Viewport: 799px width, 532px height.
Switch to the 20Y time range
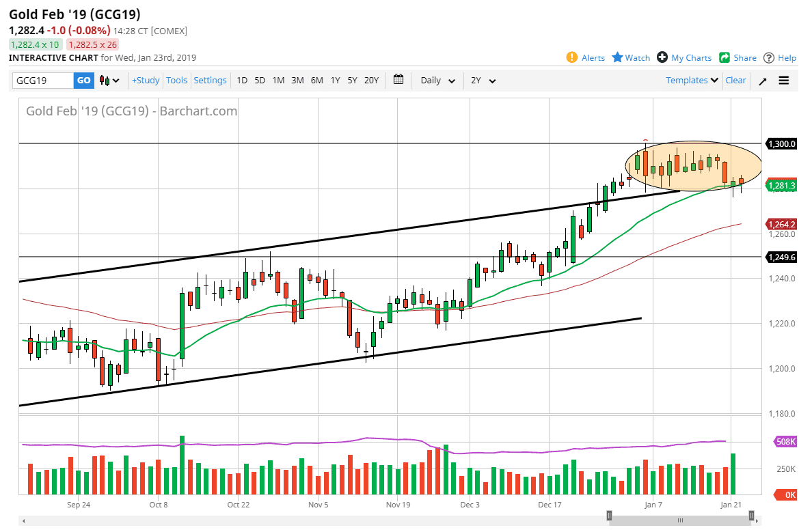pyautogui.click(x=371, y=80)
